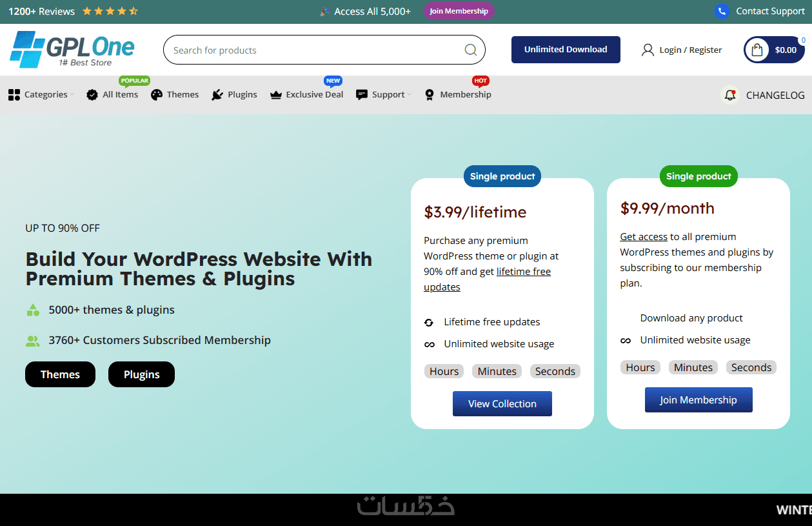
Task: Click the search magnifier icon
Action: (471, 50)
